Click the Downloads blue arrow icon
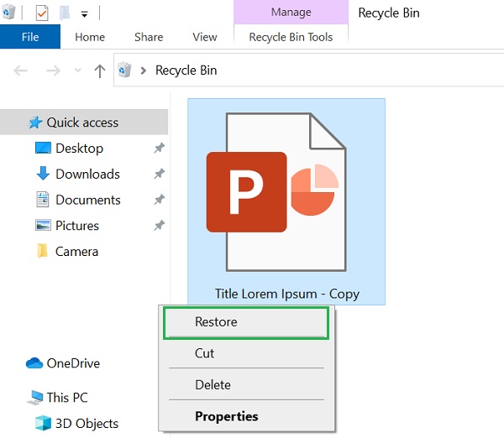Screen dimensions: 504x438 coord(43,174)
